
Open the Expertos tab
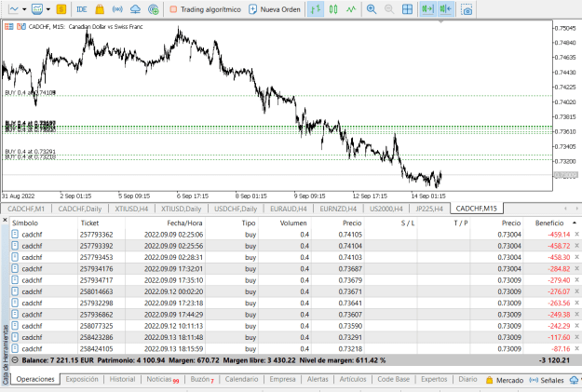coord(434,379)
